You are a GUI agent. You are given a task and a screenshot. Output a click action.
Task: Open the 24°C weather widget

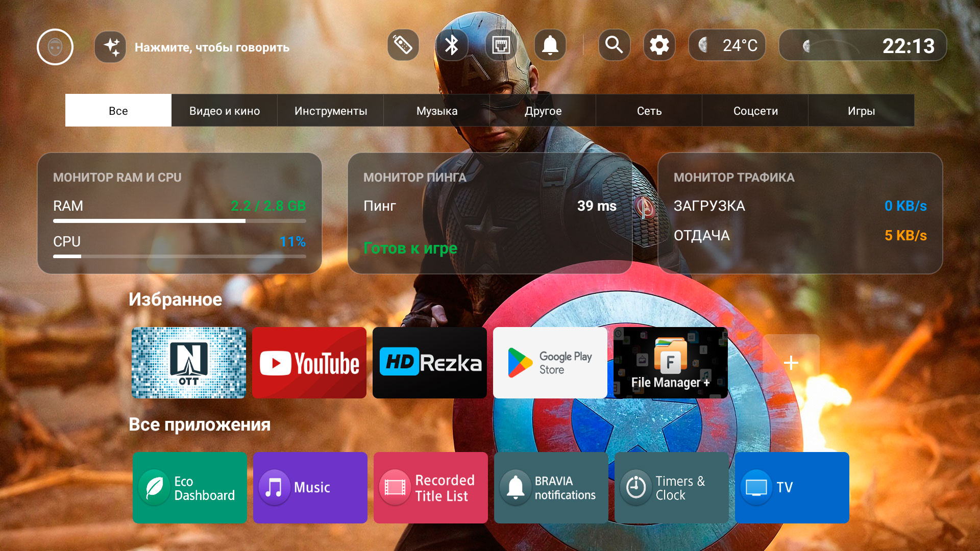tap(727, 45)
